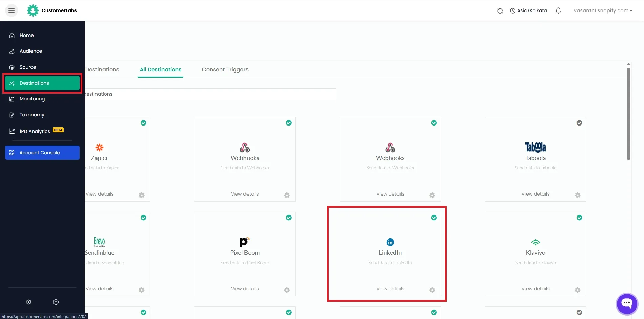Click the search destinations input field
The height and width of the screenshot is (319, 644).
[x=210, y=94]
